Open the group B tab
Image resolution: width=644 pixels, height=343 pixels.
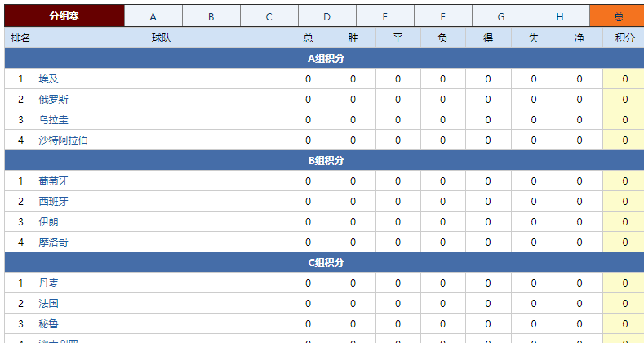pos(211,16)
